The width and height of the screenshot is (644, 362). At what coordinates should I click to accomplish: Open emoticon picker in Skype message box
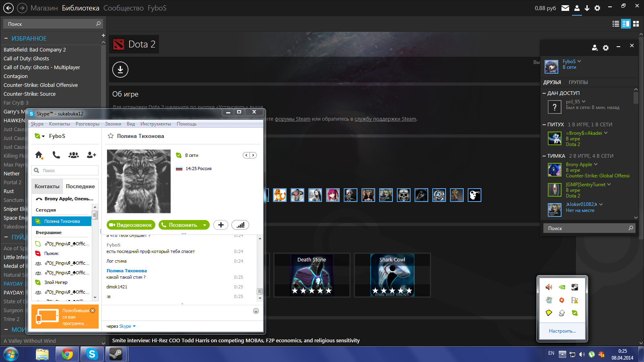point(256,311)
